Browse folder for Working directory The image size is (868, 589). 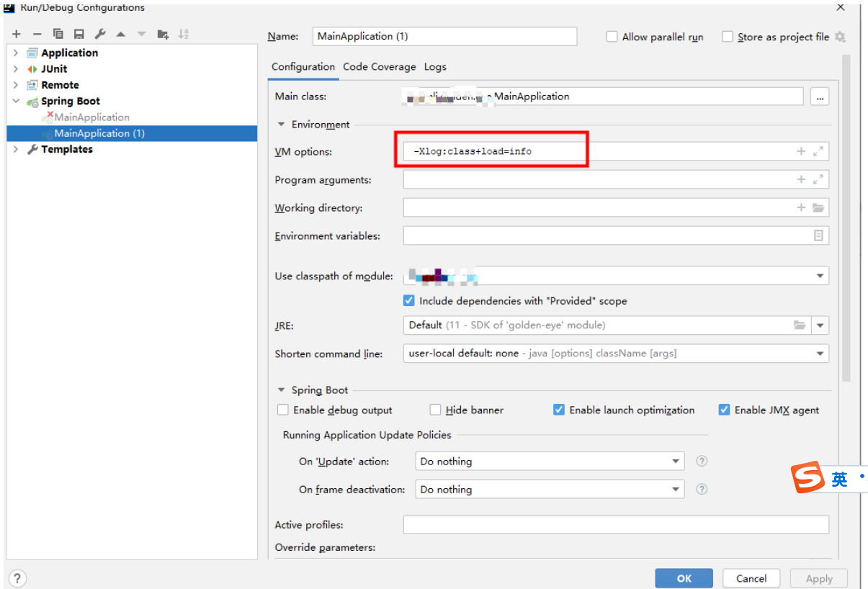click(818, 207)
